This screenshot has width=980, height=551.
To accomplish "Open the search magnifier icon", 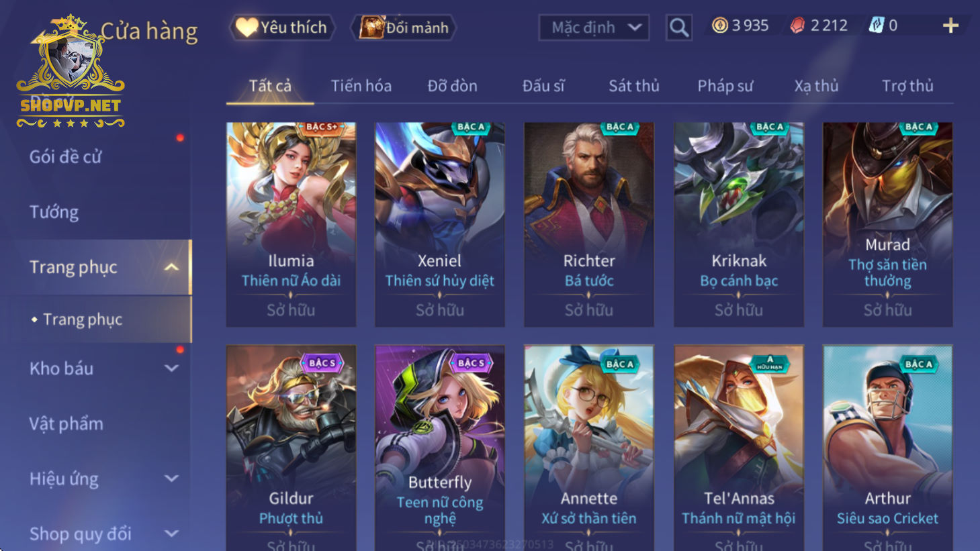I will tap(679, 28).
